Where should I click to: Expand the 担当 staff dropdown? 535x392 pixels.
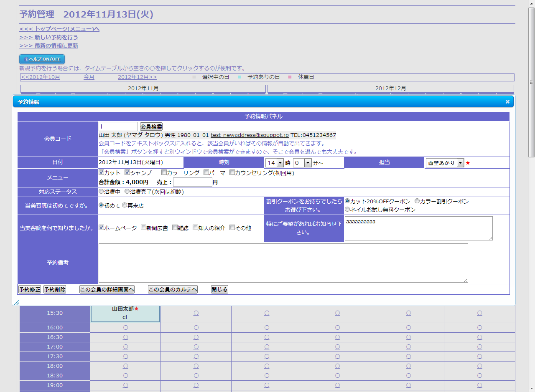point(445,163)
